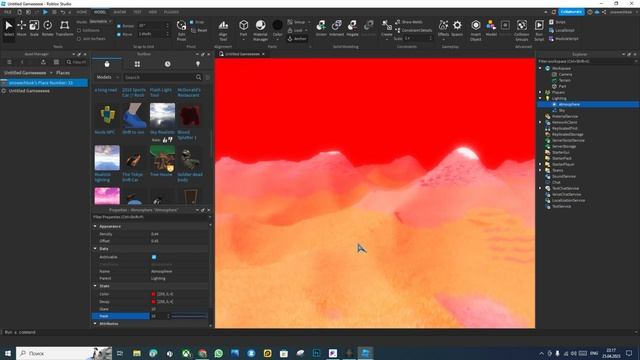The width and height of the screenshot is (640, 360).
Task: Open the Toolbox Creations lightbulb tab
Action: 198,64
